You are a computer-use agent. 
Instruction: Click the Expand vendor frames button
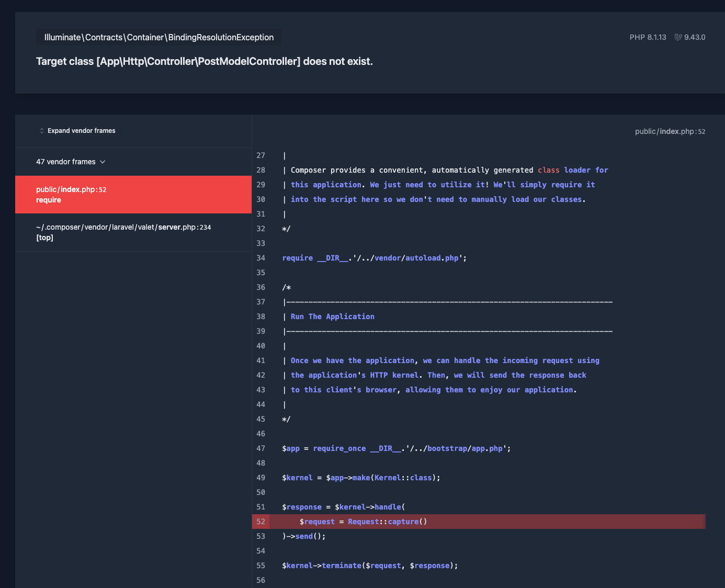coord(77,131)
